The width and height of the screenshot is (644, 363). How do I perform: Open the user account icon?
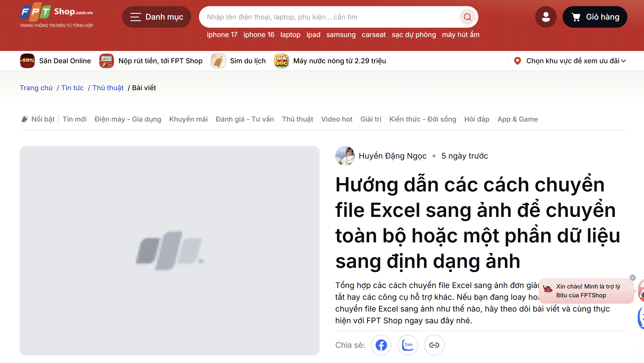pos(545,17)
